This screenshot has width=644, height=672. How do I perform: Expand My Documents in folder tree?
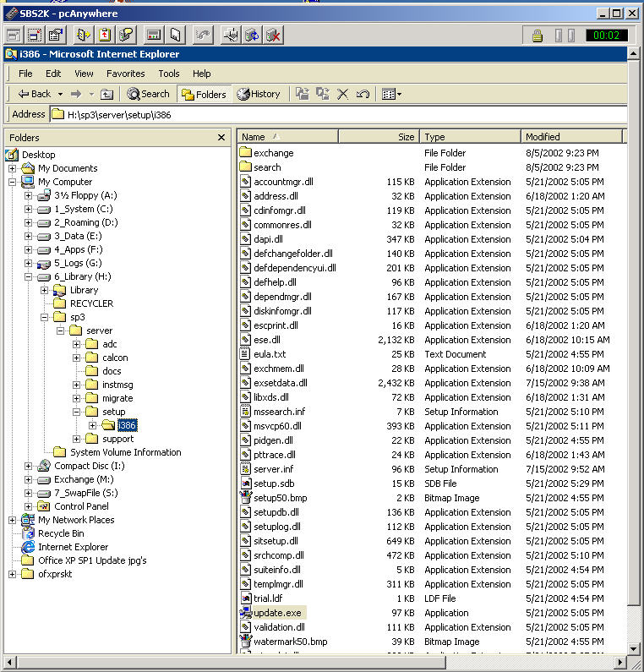click(x=12, y=168)
